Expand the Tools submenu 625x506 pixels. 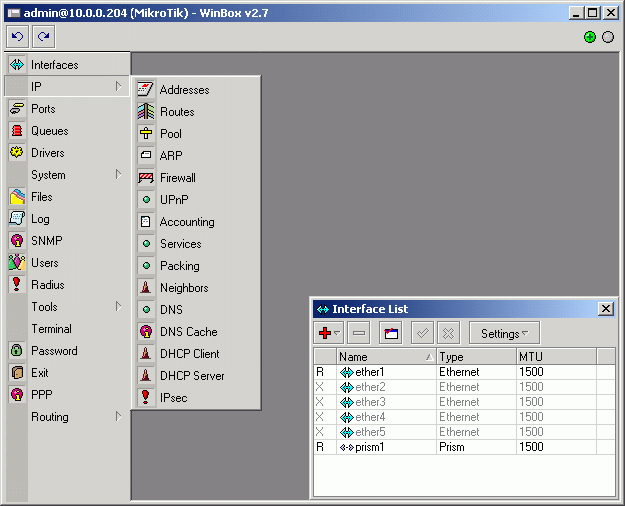tap(67, 307)
